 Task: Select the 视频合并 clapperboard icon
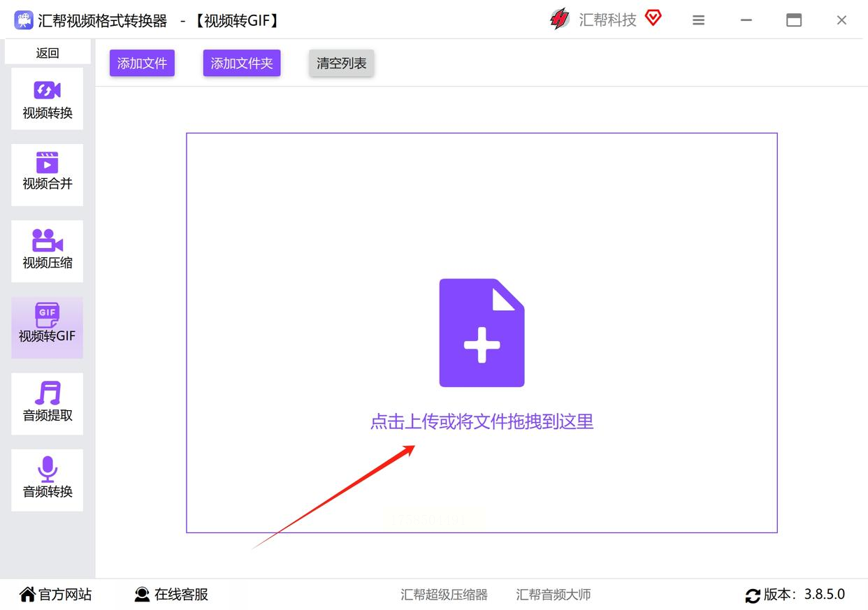coord(47,163)
